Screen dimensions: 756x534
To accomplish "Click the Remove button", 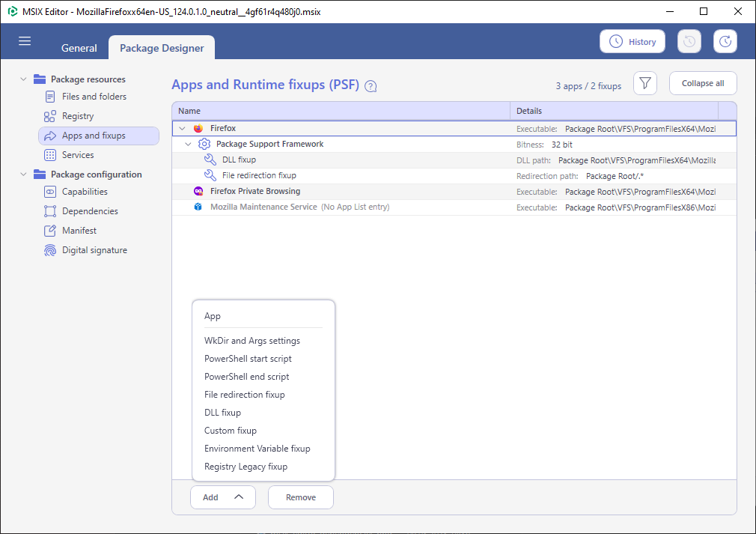I will [x=301, y=497].
